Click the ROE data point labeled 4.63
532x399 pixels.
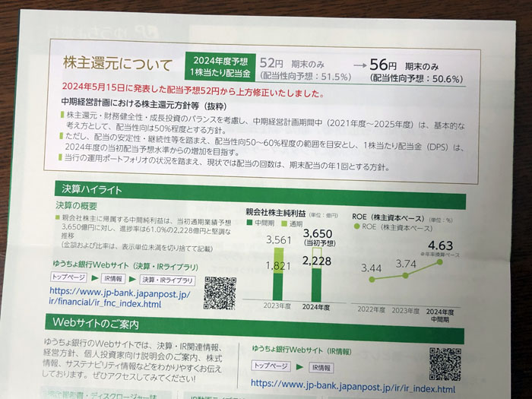pos(440,264)
